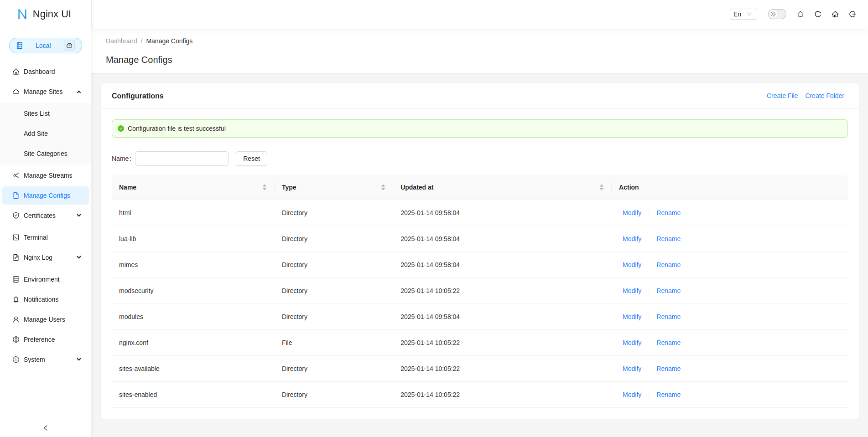Toggle the light/dark theme switch
This screenshot has width=868, height=437.
coord(777,14)
